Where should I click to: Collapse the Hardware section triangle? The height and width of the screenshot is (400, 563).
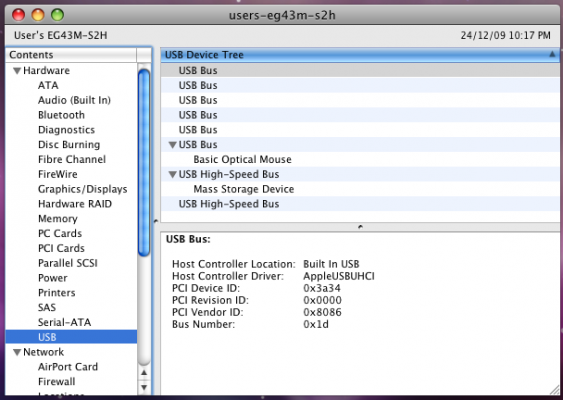17,71
